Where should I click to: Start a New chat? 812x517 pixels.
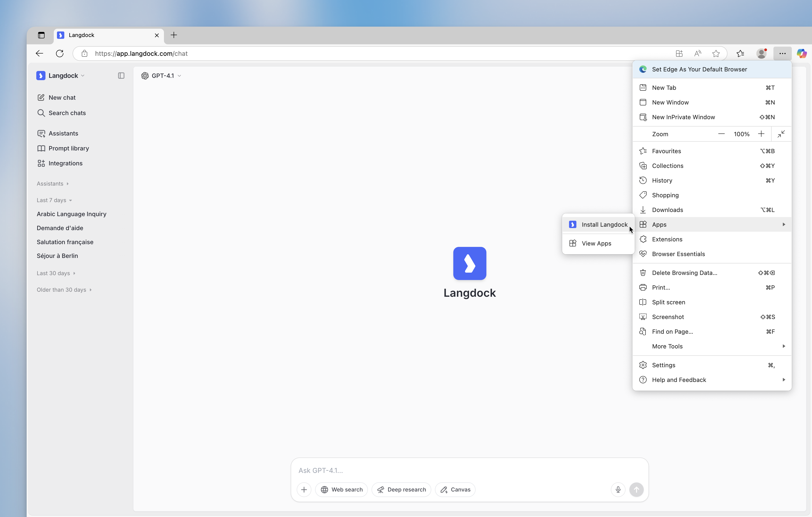(62, 97)
